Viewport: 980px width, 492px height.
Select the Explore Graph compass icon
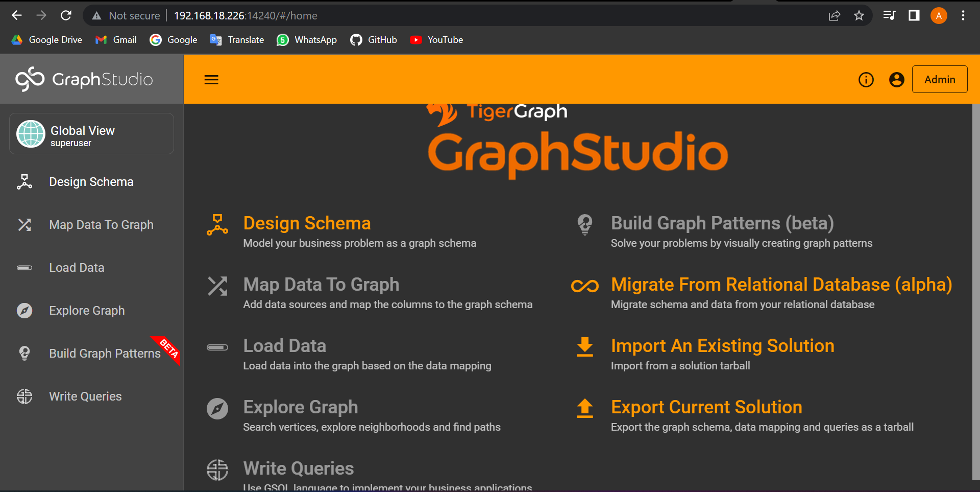click(24, 310)
